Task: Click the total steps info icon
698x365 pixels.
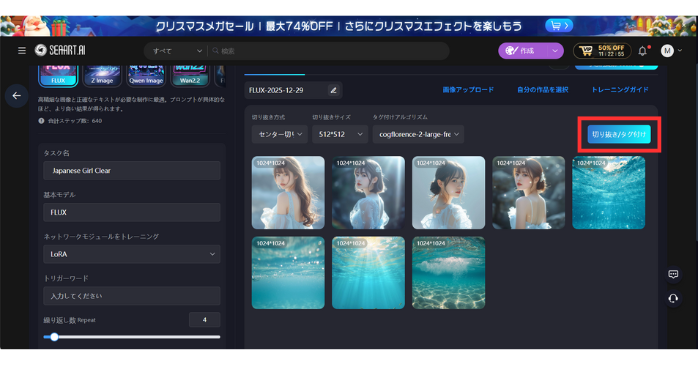Action: tap(41, 121)
